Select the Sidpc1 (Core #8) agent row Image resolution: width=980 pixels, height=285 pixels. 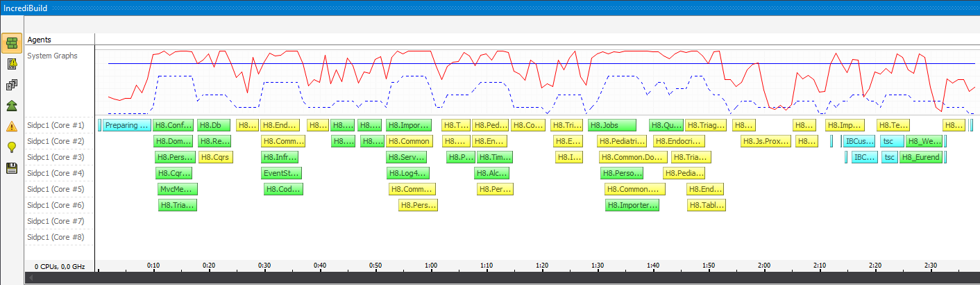point(58,237)
